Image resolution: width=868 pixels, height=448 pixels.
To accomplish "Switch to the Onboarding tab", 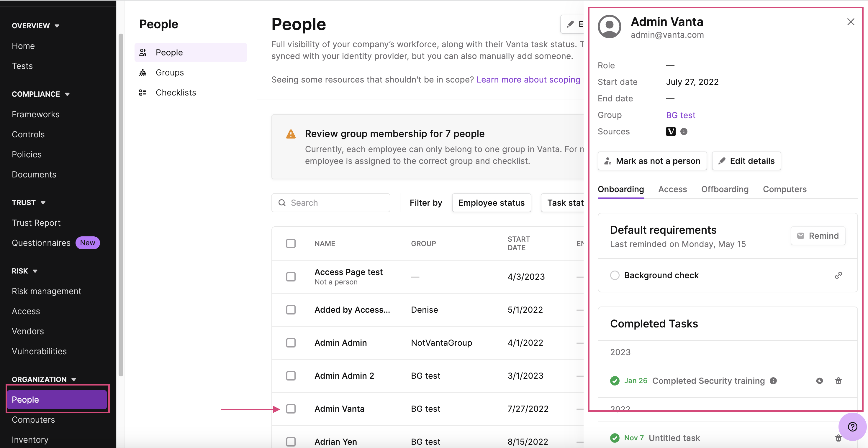I will click(x=621, y=189).
